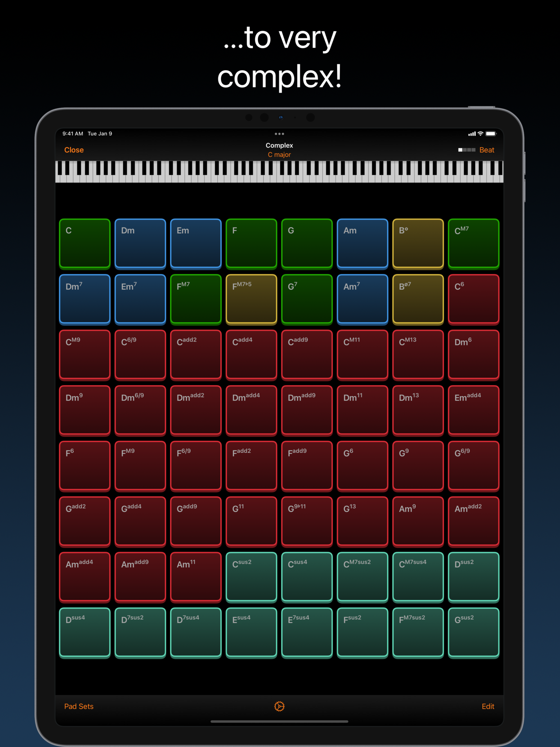Close the Complex pad set
The height and width of the screenshot is (747, 560).
[x=74, y=150]
